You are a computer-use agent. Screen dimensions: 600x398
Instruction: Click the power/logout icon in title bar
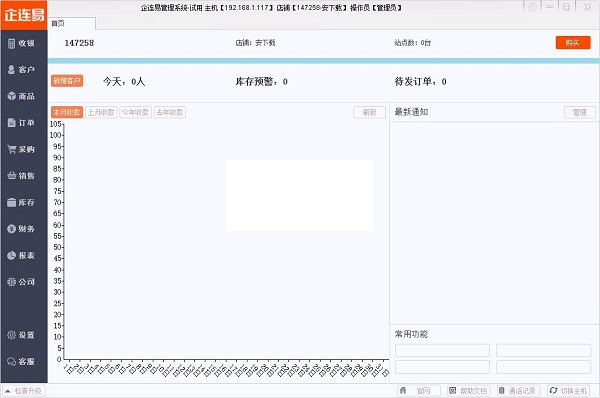[532, 7]
